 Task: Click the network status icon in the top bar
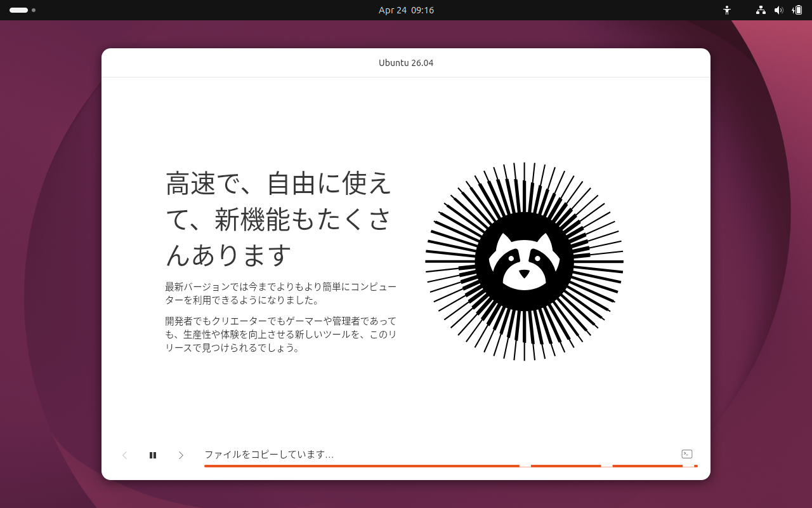(x=760, y=10)
